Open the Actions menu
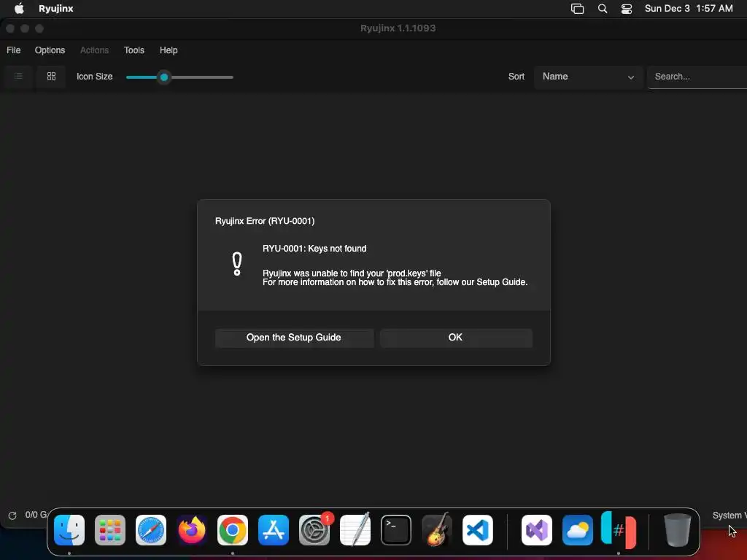This screenshot has width=747, height=560. click(x=94, y=50)
